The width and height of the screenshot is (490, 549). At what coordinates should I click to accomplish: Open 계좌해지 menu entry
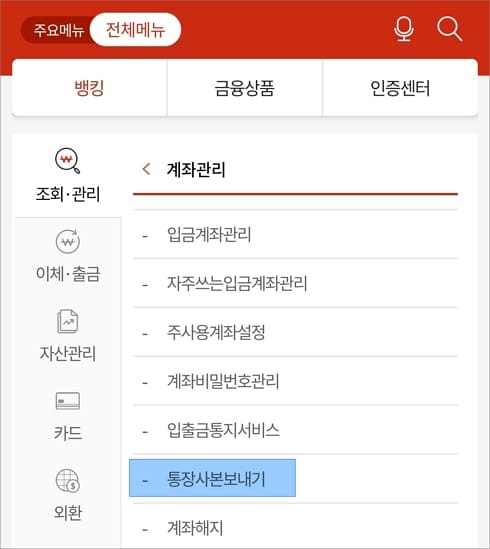tap(295, 527)
